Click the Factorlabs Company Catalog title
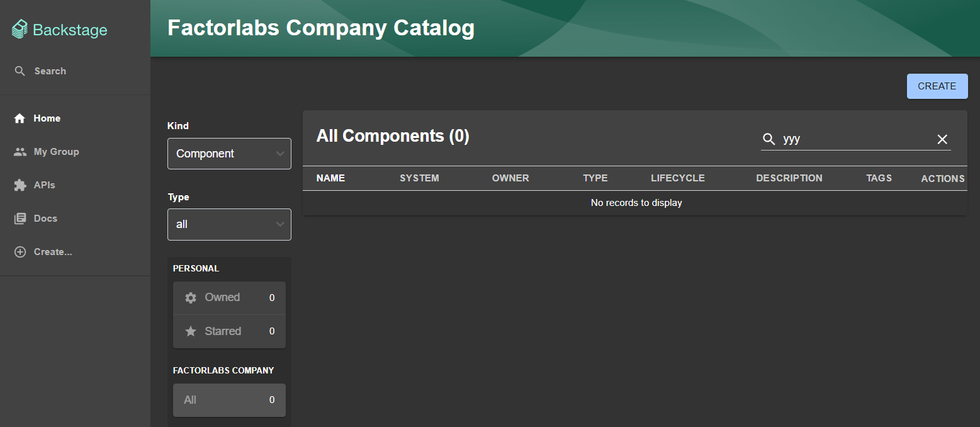The image size is (980, 427). coord(321,28)
